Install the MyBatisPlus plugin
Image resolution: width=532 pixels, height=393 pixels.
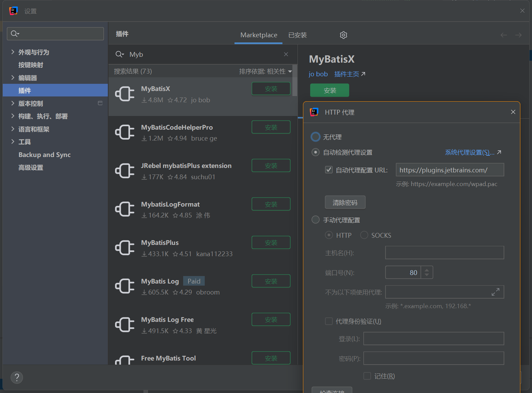[271, 243]
